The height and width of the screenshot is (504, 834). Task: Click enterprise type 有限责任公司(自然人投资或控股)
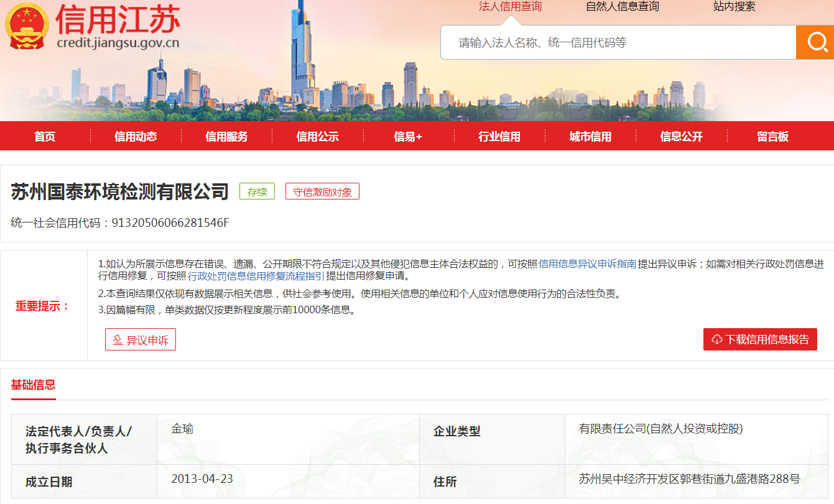tap(661, 429)
